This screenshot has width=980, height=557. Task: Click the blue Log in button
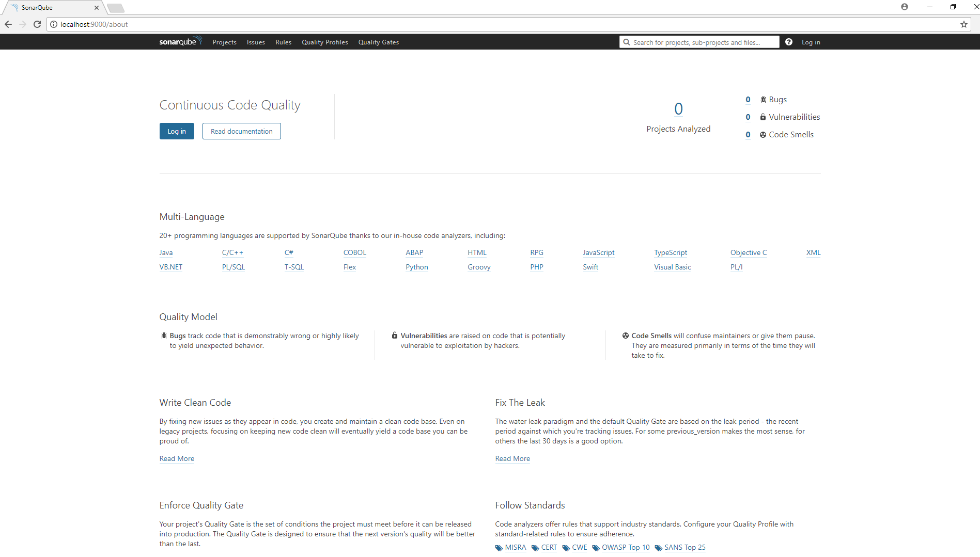tap(177, 131)
